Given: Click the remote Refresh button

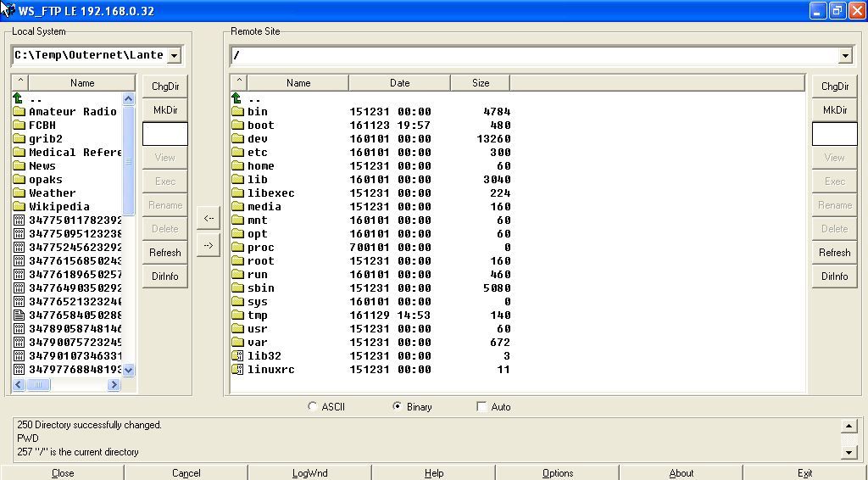Looking at the screenshot, I should click(x=834, y=253).
